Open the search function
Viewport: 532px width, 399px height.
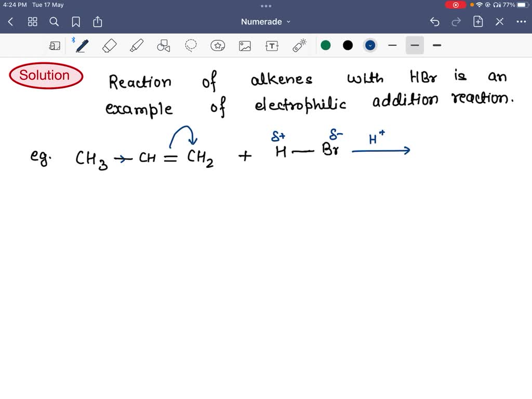coord(54,21)
